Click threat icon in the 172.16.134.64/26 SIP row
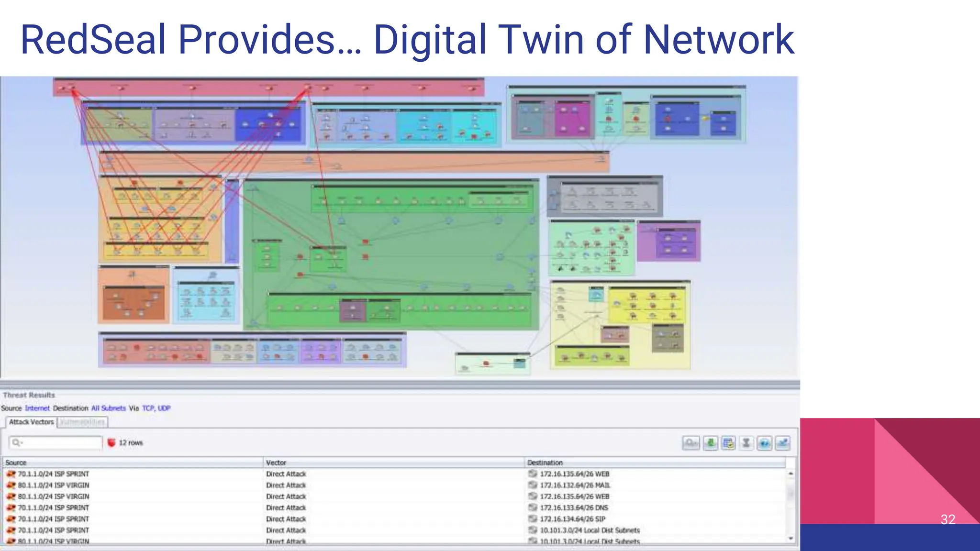Viewport: 980px width, 551px height. coord(11,519)
